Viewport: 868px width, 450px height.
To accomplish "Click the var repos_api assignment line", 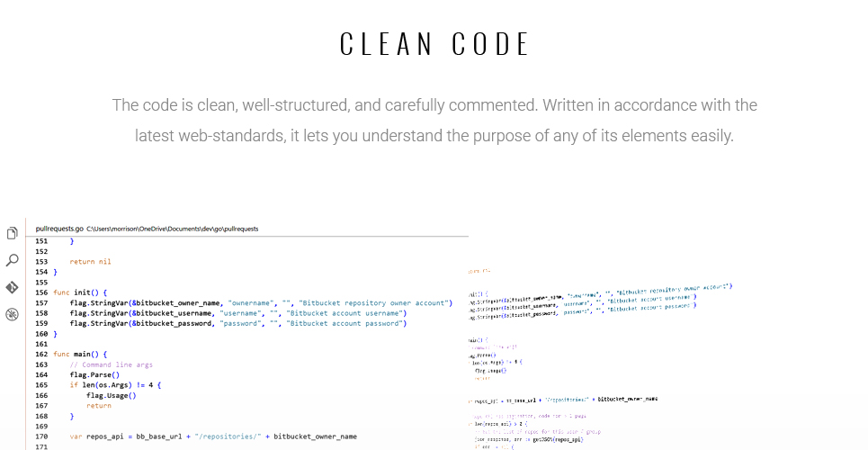I will 213,436.
